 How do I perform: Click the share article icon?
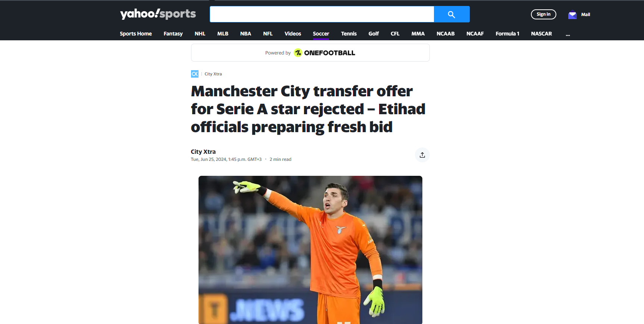(x=422, y=155)
